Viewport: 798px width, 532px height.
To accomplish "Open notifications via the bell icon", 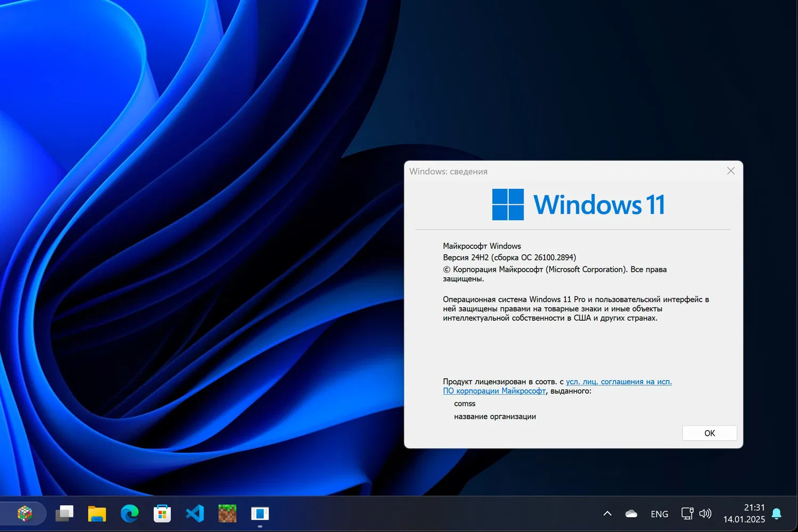I will coord(777,513).
